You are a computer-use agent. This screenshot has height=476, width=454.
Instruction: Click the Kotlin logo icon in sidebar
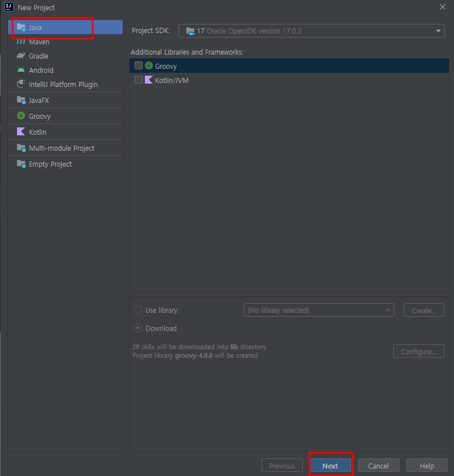tap(21, 131)
